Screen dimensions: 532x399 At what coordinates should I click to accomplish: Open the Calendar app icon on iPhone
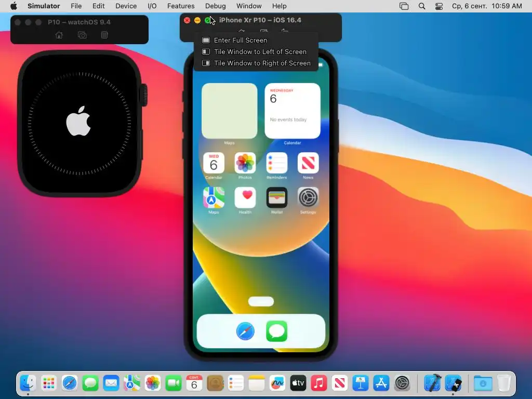[214, 163]
